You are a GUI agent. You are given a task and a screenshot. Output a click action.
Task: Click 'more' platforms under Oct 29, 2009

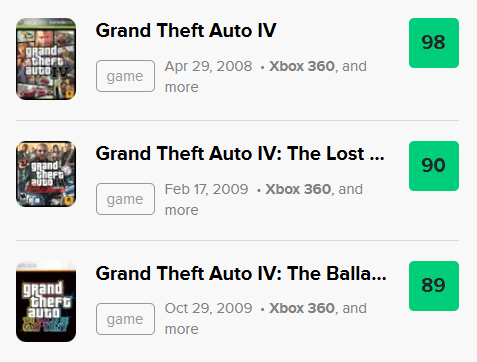(182, 329)
